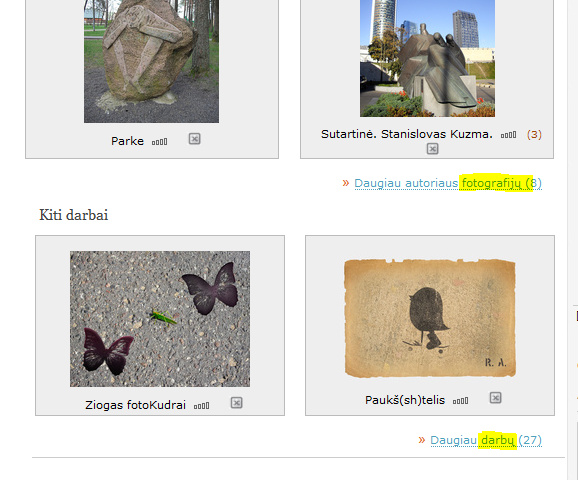Open the (3) comments count link

click(534, 135)
